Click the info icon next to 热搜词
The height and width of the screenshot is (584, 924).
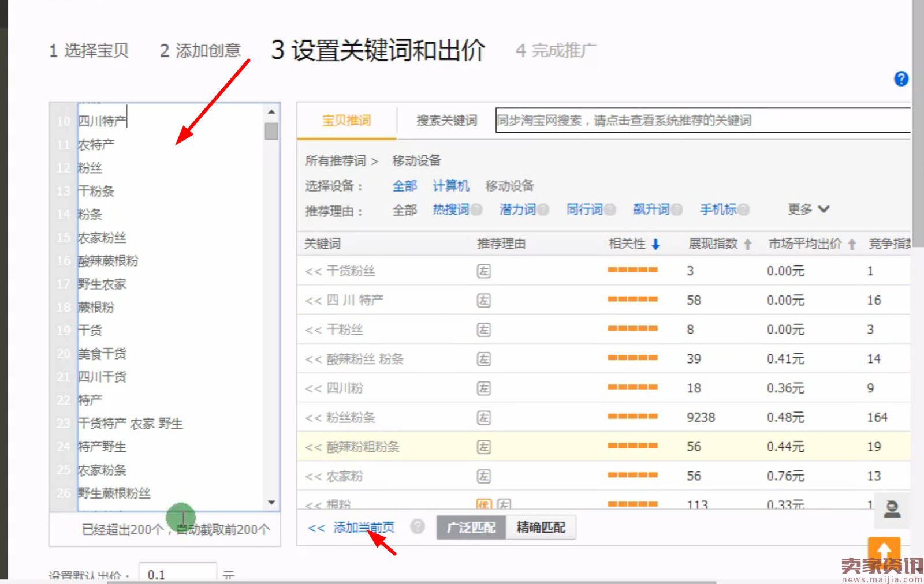click(x=476, y=209)
